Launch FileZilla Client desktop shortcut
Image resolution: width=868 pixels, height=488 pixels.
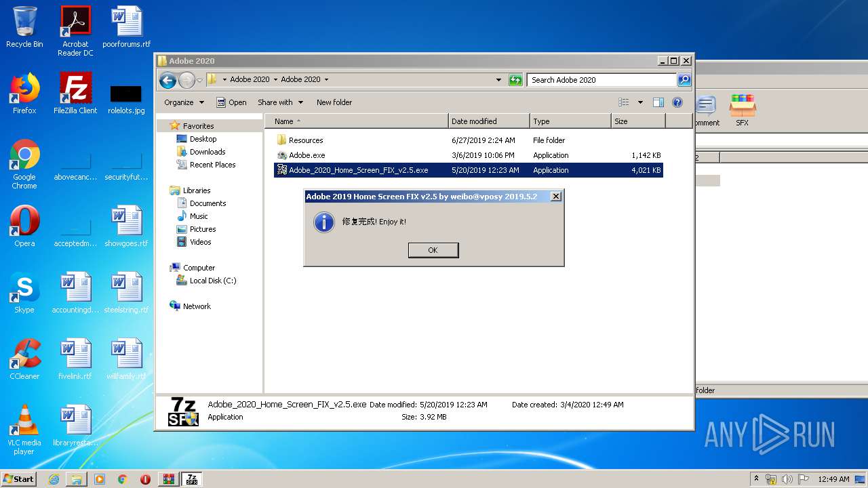coord(75,94)
